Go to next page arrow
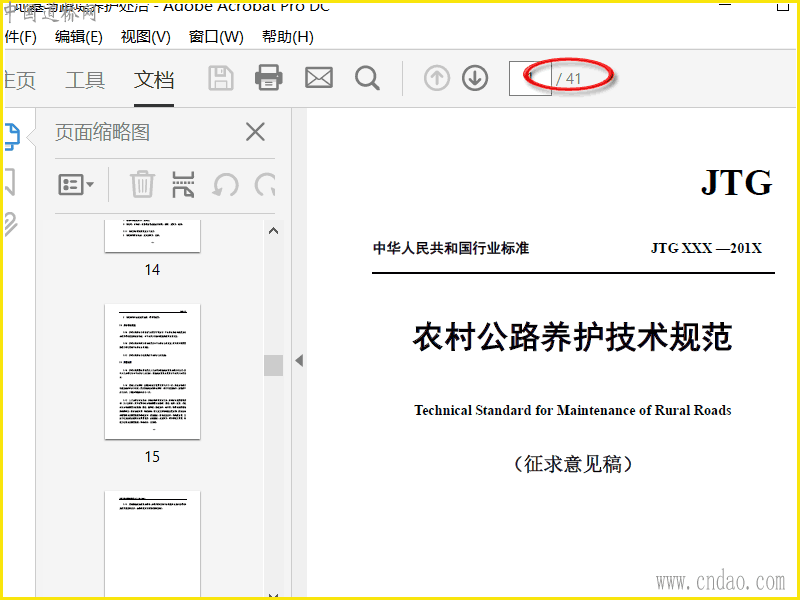The height and width of the screenshot is (600, 800). [x=475, y=78]
